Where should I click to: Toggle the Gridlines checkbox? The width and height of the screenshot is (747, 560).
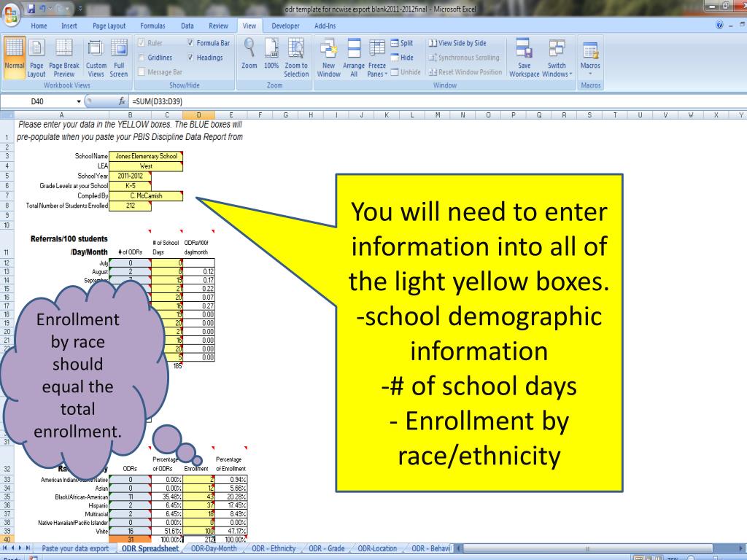click(141, 58)
